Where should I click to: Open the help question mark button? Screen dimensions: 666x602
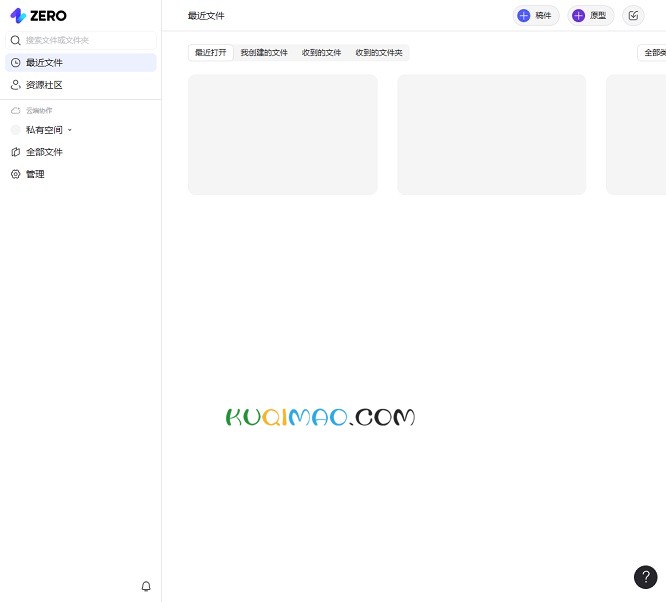pos(646,577)
